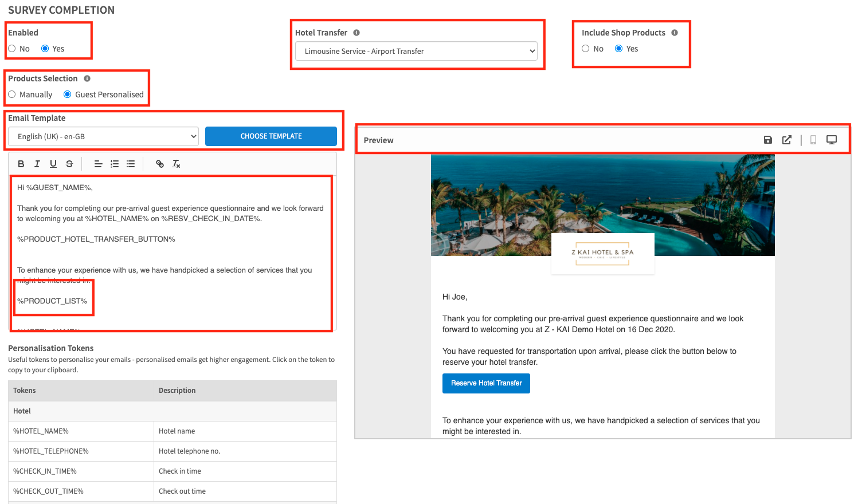Switch preview to desktop view
The height and width of the screenshot is (504, 858).
point(831,140)
